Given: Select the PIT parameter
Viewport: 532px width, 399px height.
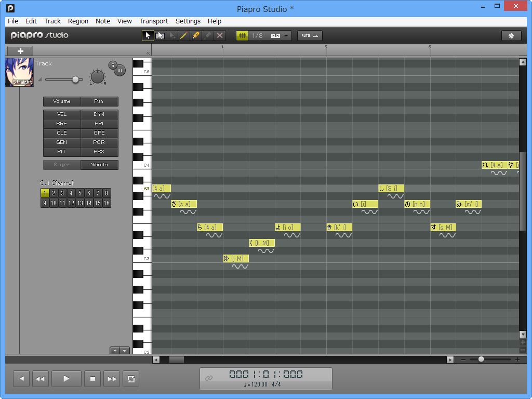Looking at the screenshot, I should tap(62, 152).
